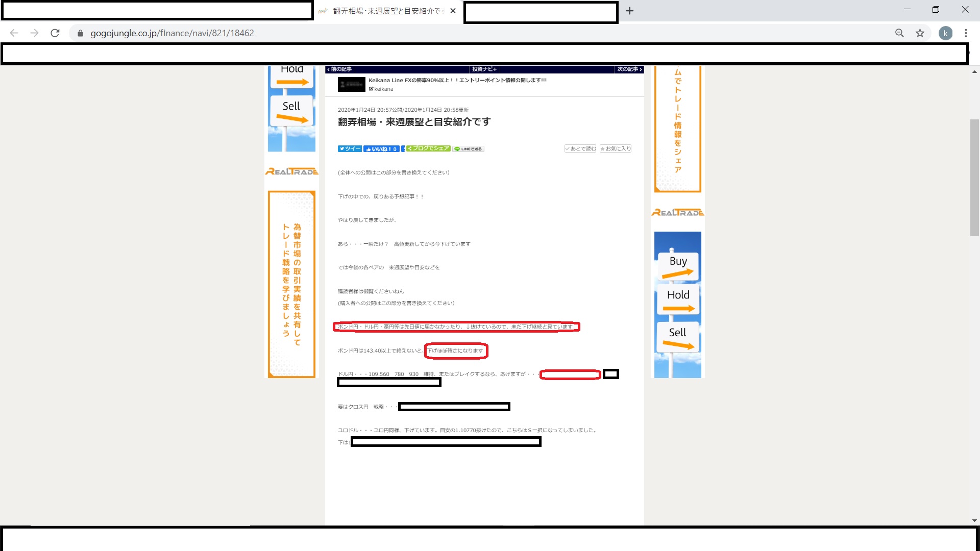Open a new browser tab
This screenshot has width=980, height=551.
[629, 11]
